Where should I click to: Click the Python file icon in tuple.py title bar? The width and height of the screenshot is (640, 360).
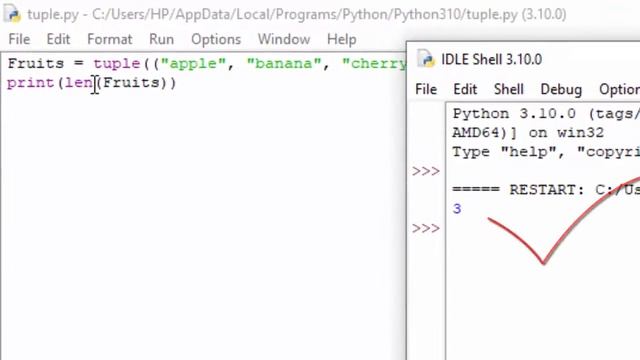coord(12,13)
